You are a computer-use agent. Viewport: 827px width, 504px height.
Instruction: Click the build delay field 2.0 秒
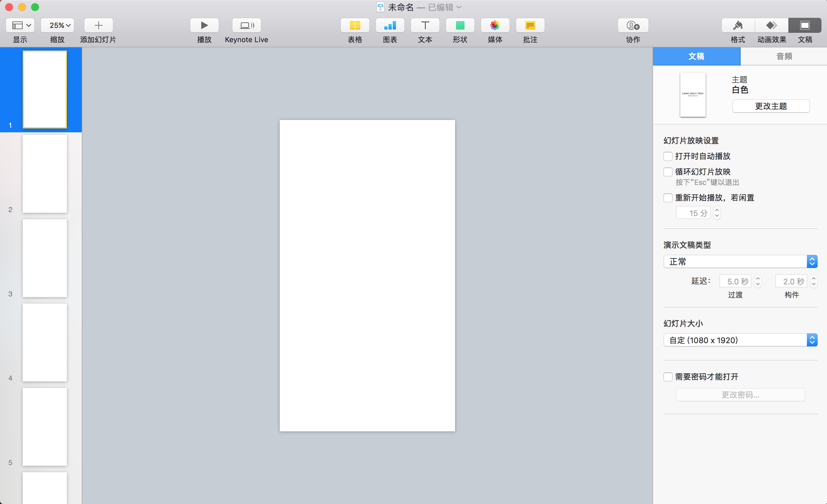791,281
